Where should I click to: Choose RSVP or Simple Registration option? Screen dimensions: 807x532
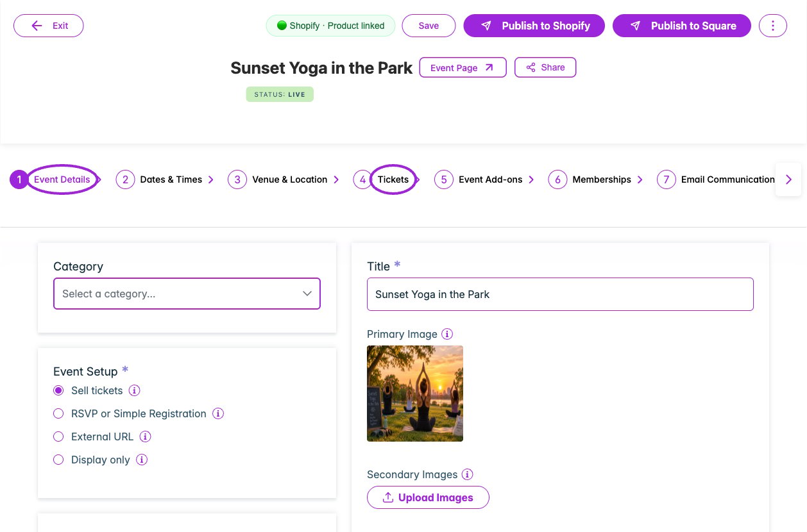click(58, 413)
